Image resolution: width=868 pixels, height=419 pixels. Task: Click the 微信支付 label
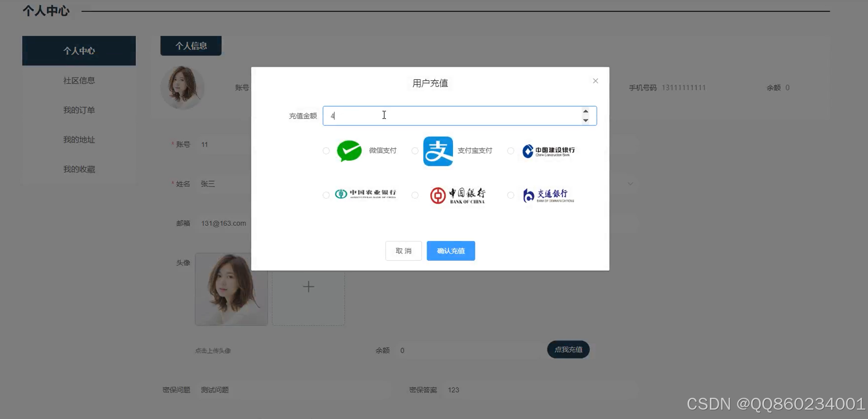(x=383, y=150)
